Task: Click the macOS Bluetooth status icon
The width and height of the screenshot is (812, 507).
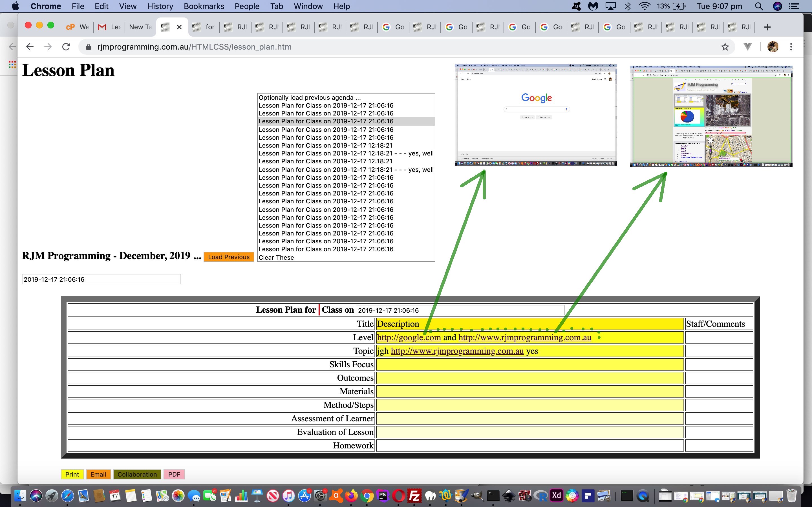Action: tap(626, 6)
